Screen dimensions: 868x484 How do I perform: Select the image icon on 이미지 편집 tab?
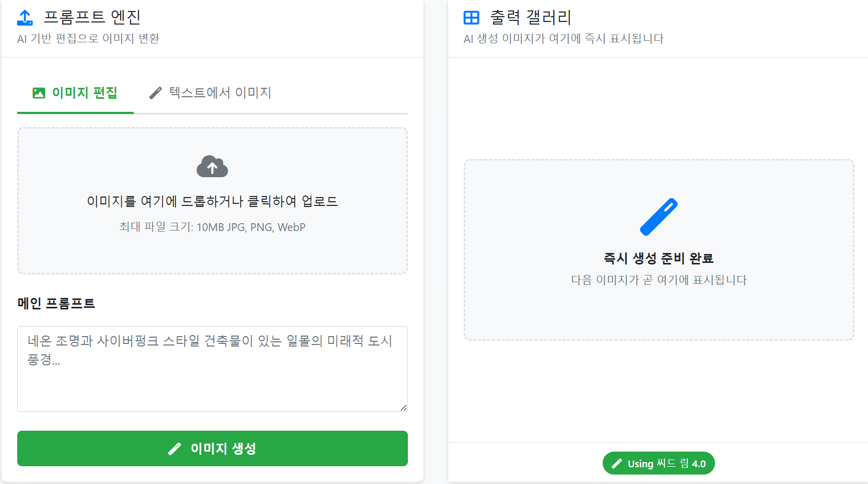pos(39,93)
